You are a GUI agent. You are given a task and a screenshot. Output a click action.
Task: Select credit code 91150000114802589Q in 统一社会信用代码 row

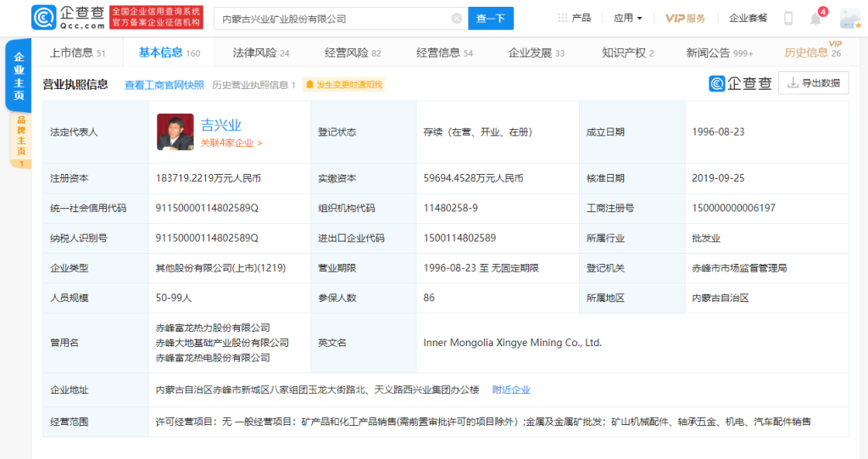click(207, 208)
